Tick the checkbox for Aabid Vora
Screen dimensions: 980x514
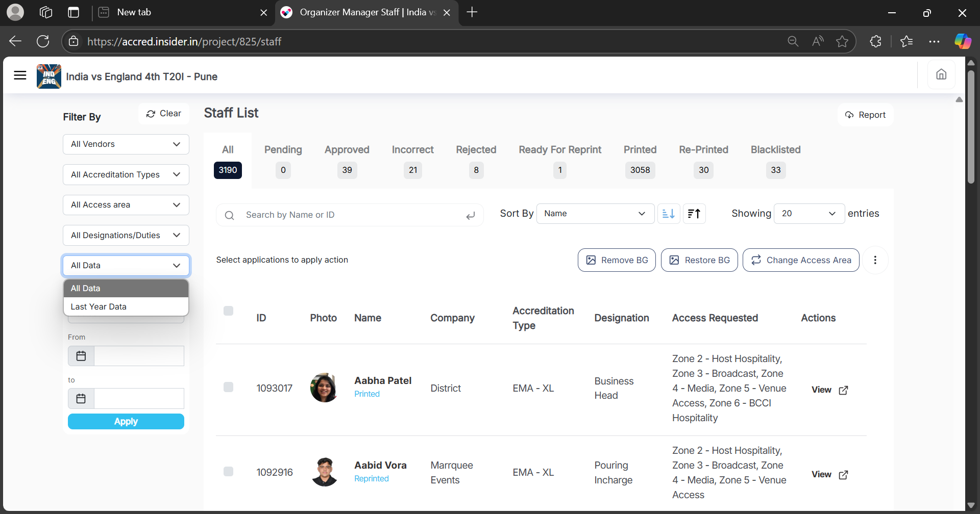click(x=228, y=471)
